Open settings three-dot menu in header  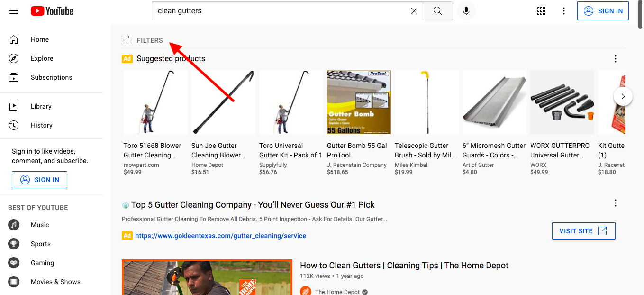(x=564, y=11)
